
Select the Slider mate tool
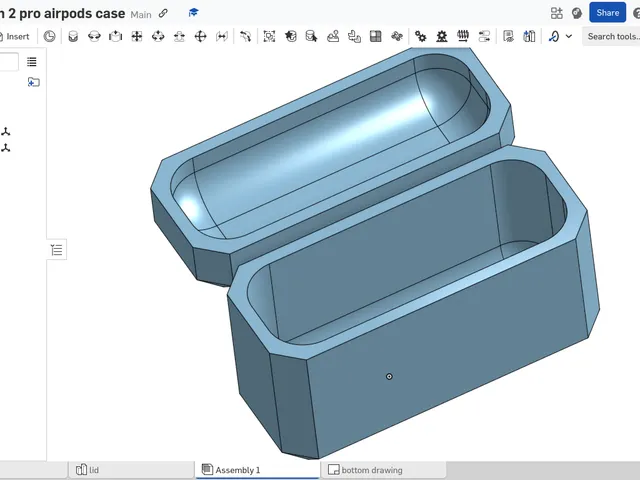[x=116, y=36]
